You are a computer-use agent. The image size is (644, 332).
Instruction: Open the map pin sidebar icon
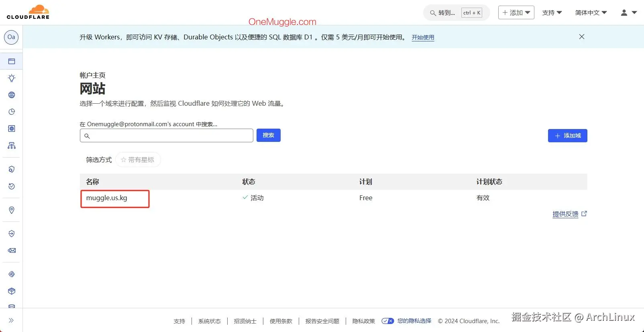[12, 210]
